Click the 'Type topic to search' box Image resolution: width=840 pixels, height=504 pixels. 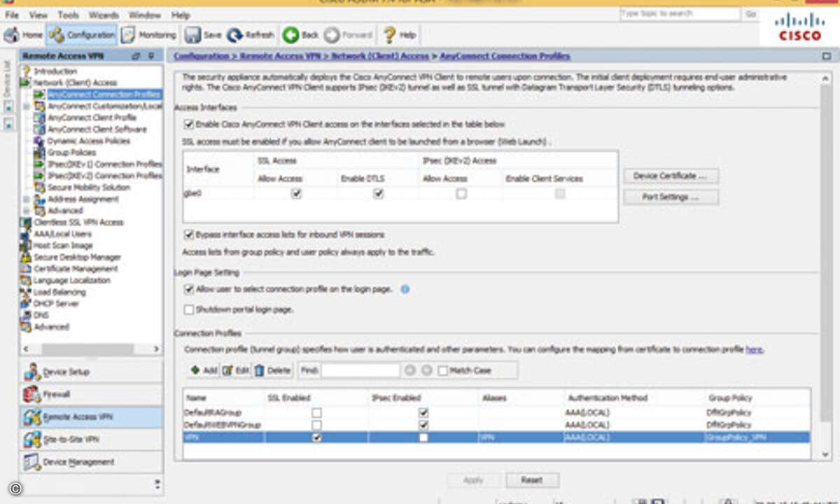[680, 14]
